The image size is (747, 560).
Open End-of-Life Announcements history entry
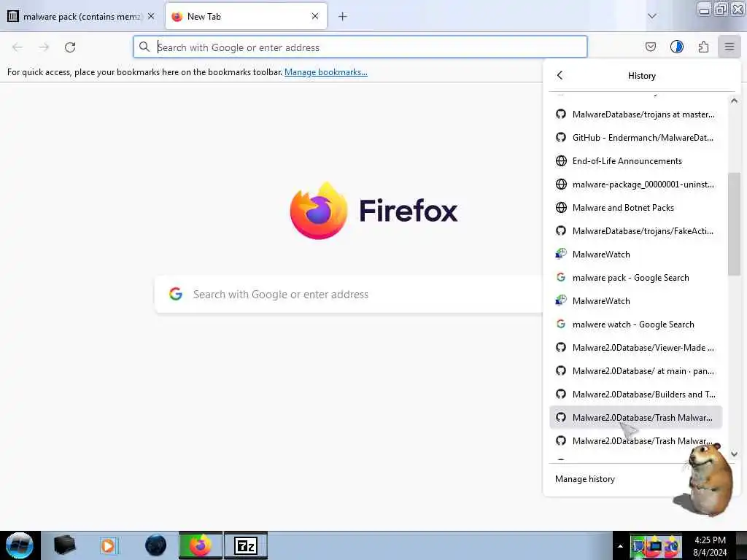(x=635, y=161)
